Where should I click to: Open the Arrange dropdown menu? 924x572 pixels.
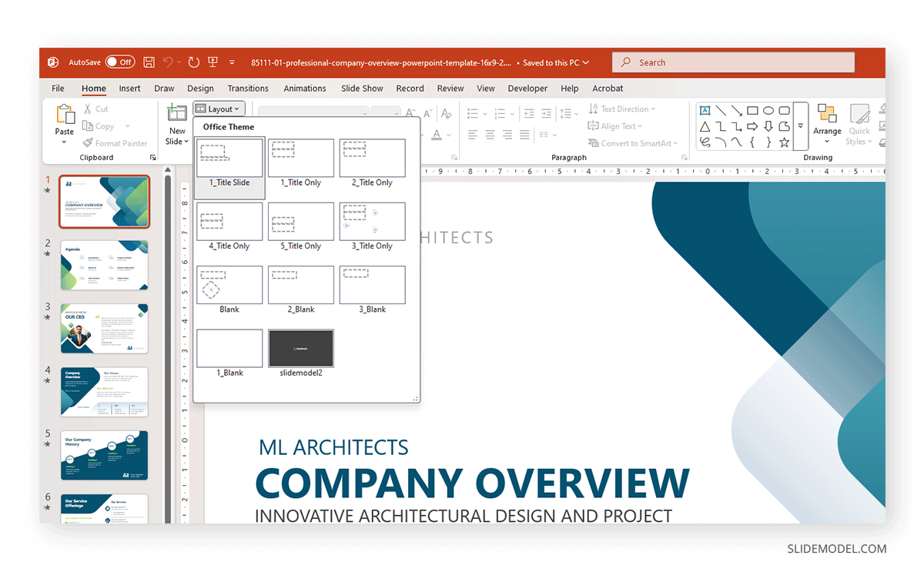pos(827,123)
